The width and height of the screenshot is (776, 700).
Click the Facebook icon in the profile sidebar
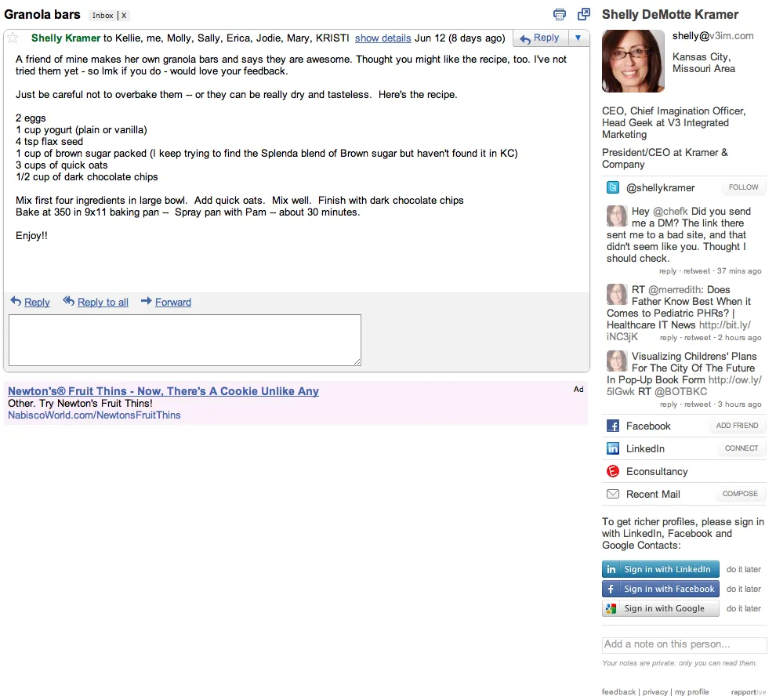coord(613,426)
